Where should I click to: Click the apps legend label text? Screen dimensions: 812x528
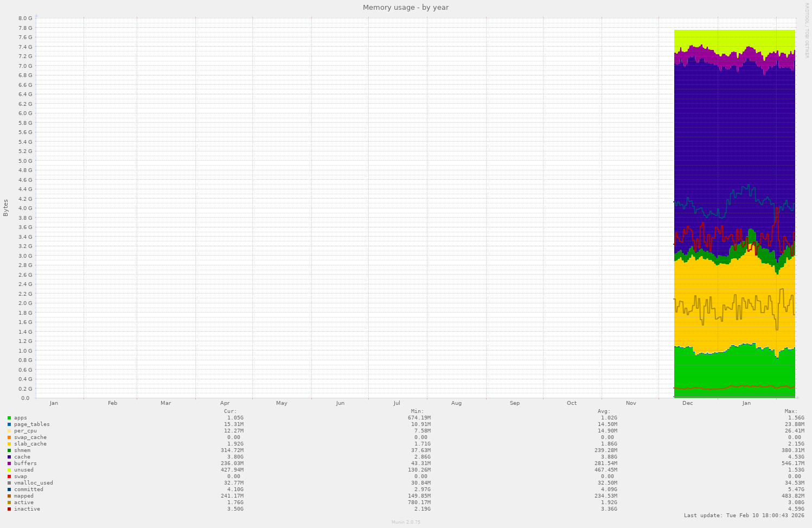tap(20, 417)
